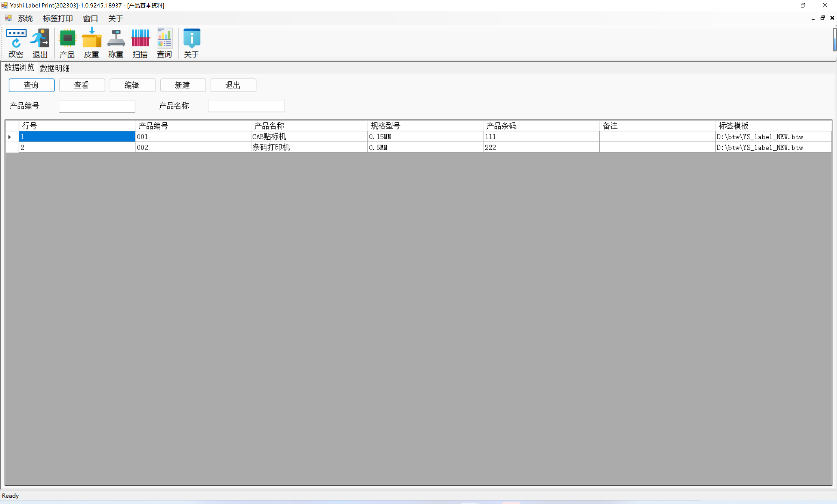Open the 系统 menu

point(25,18)
